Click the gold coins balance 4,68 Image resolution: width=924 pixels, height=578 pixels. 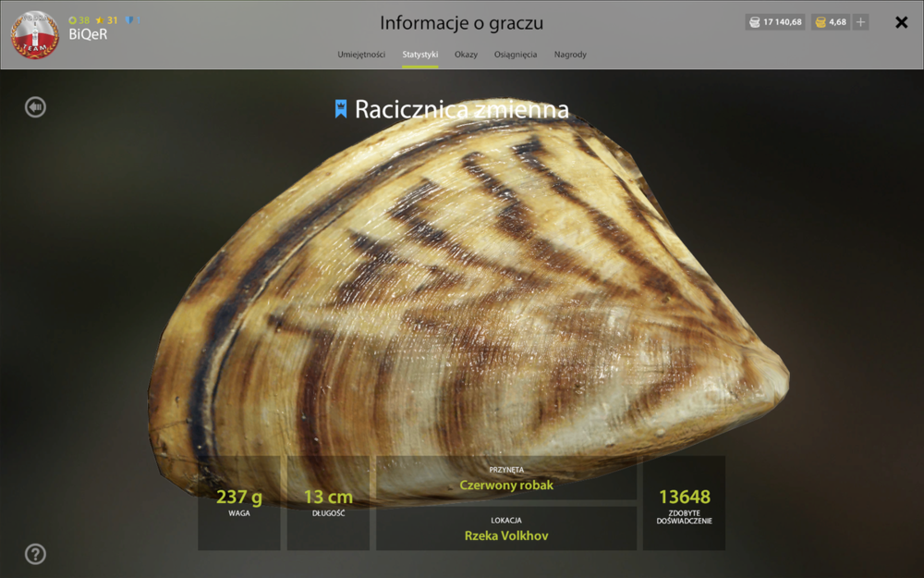point(831,22)
